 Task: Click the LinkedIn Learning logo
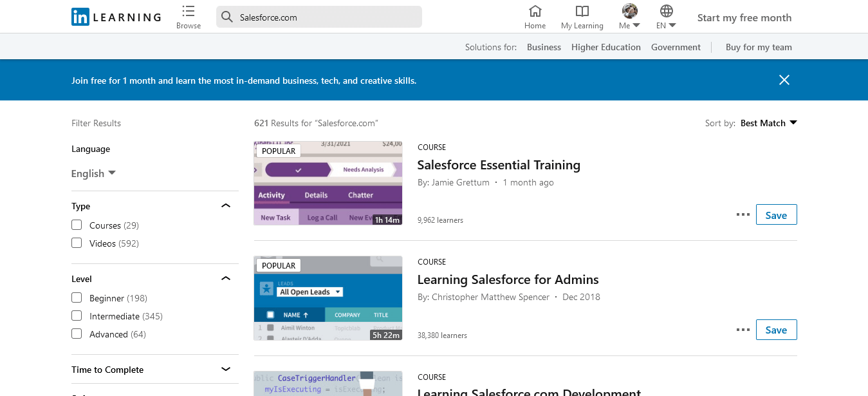tap(116, 17)
